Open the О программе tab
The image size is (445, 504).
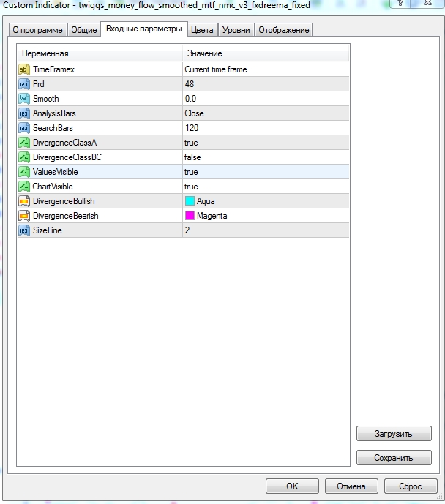coord(37,30)
